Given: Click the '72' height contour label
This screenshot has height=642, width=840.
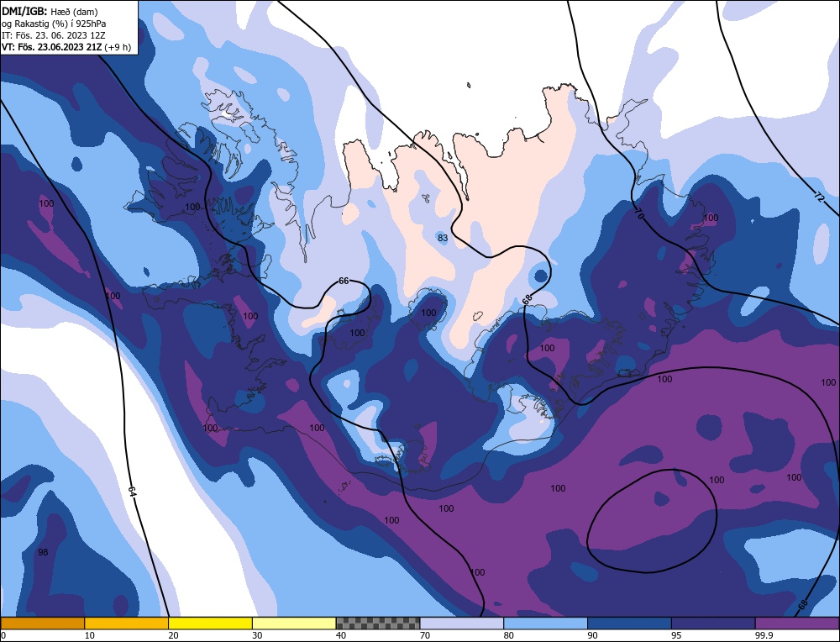Looking at the screenshot, I should (818, 197).
